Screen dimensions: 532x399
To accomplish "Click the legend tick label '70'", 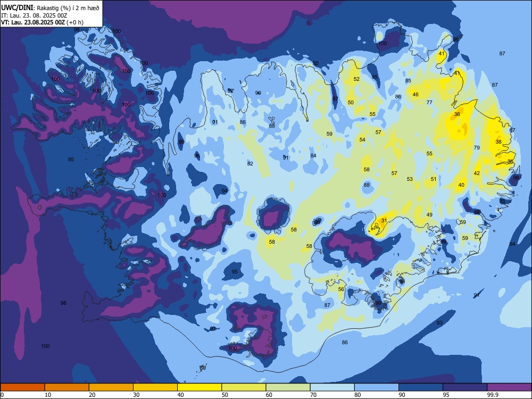I will pyautogui.click(x=313, y=395).
